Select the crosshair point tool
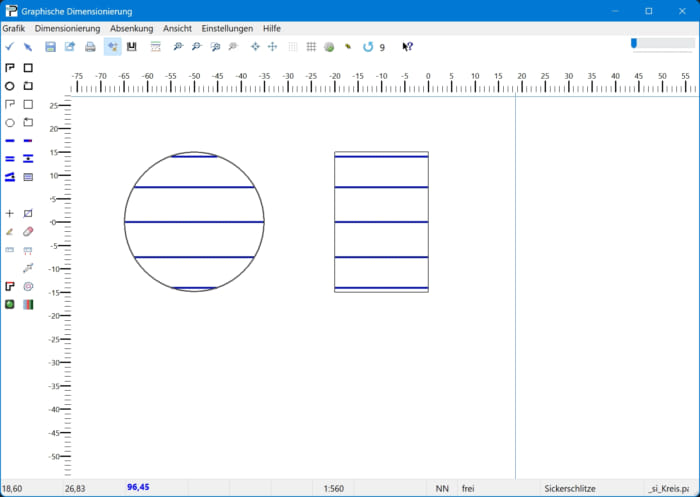The height and width of the screenshot is (497, 700). [10, 213]
